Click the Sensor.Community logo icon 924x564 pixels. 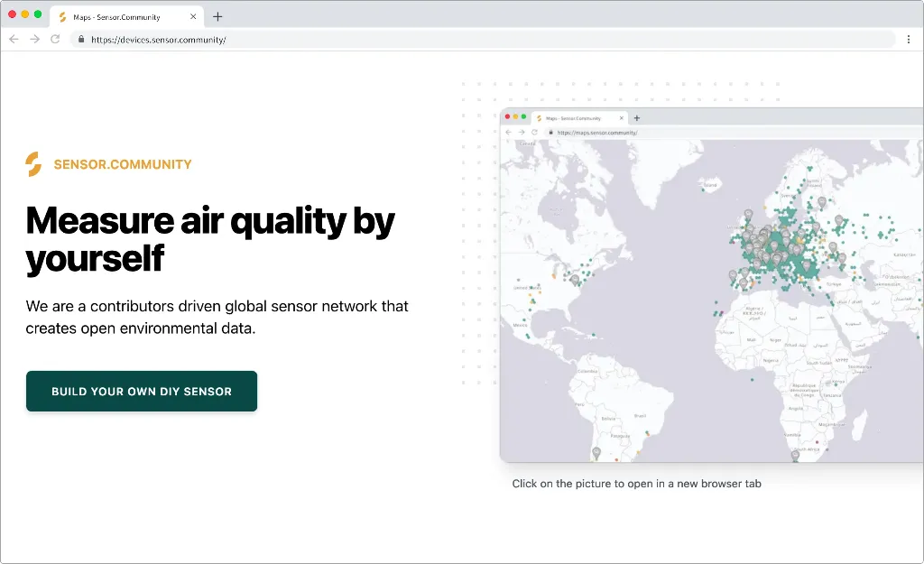click(x=33, y=163)
